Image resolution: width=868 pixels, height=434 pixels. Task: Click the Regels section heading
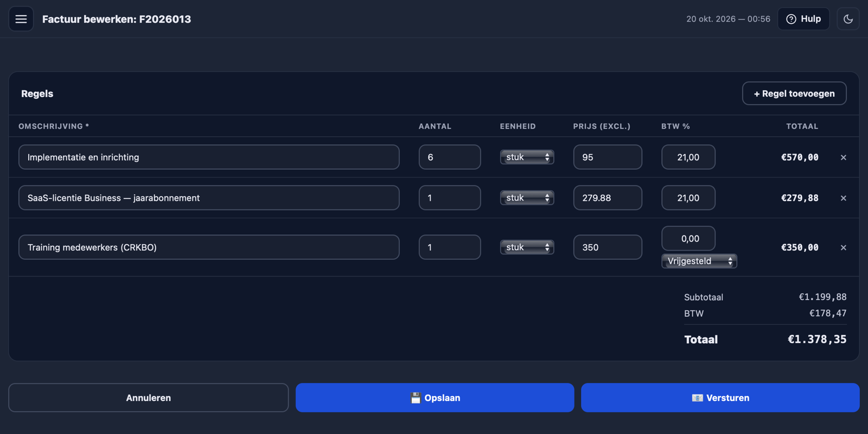pyautogui.click(x=37, y=93)
